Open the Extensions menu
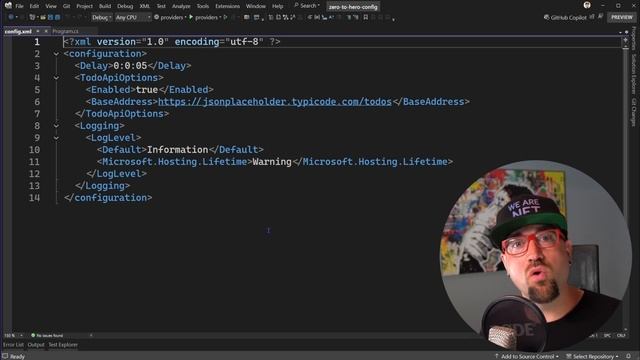 [227, 6]
